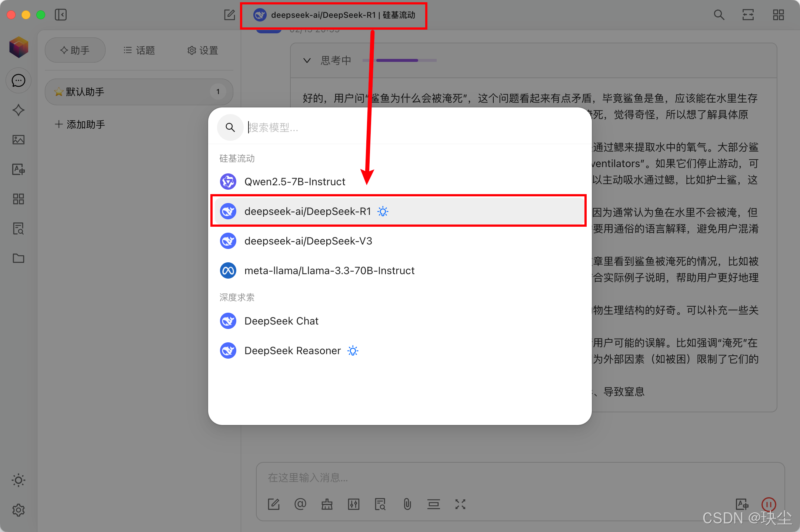Click the paperclip attachment icon
Image resolution: width=800 pixels, height=532 pixels.
point(407,504)
